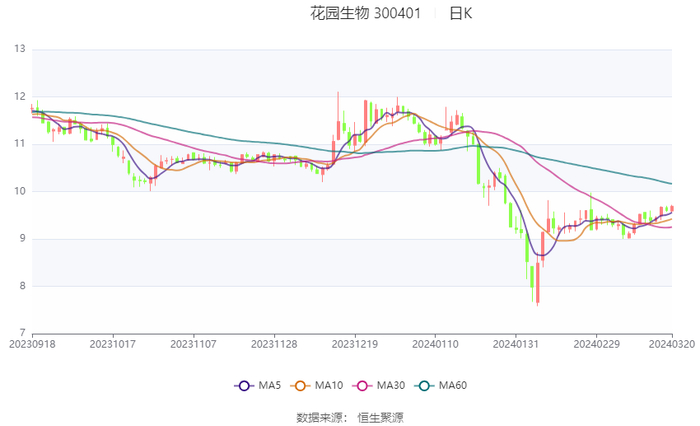Select the 20240320 end date label
700x426 pixels.
coord(672,343)
